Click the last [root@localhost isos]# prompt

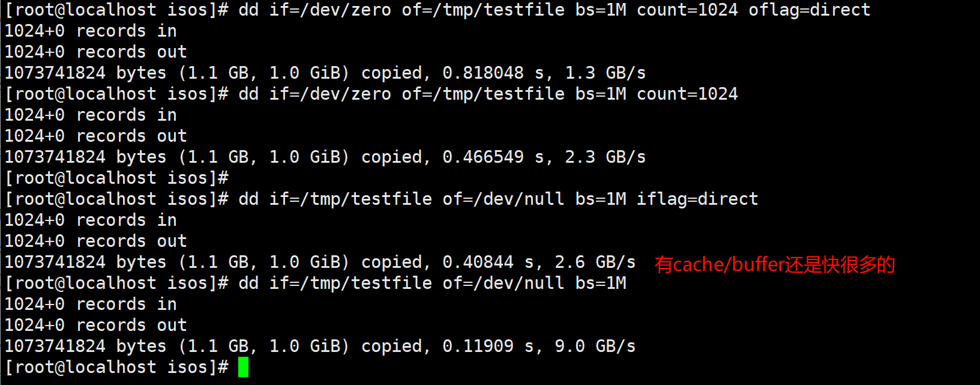tap(117, 367)
